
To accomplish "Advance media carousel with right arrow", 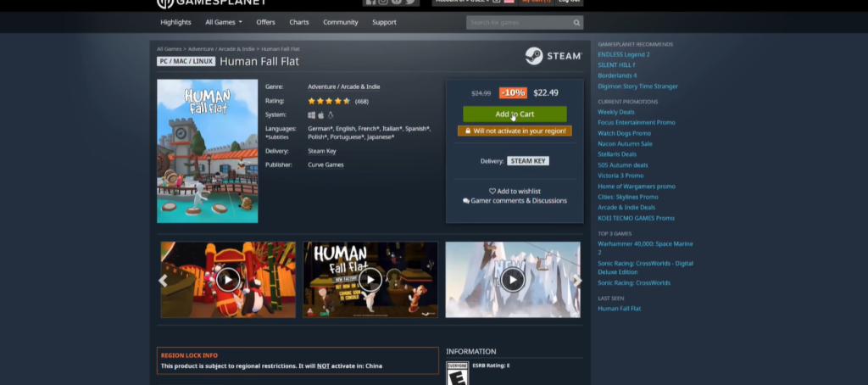I will [x=577, y=280].
